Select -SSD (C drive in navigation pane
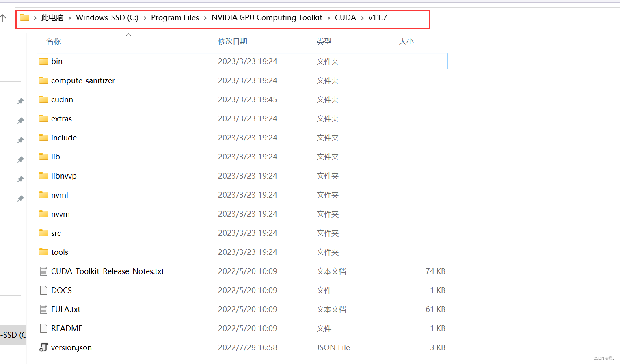The image size is (620, 364). pos(13,335)
